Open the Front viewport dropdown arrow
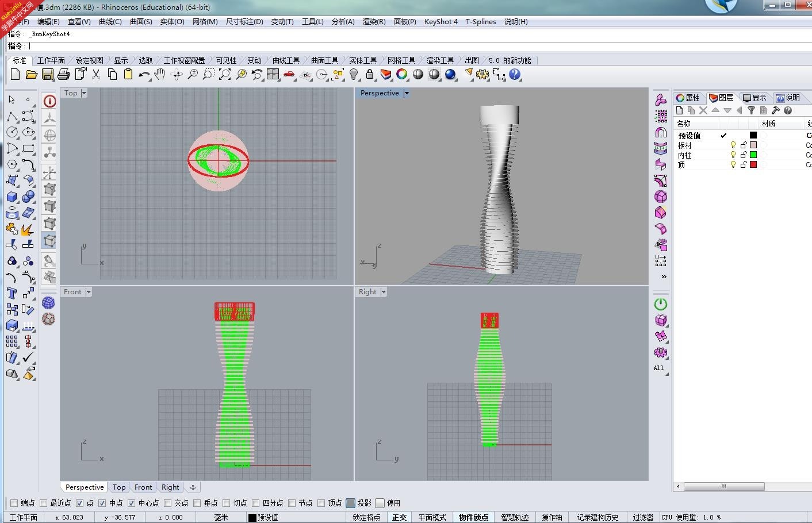 point(89,292)
